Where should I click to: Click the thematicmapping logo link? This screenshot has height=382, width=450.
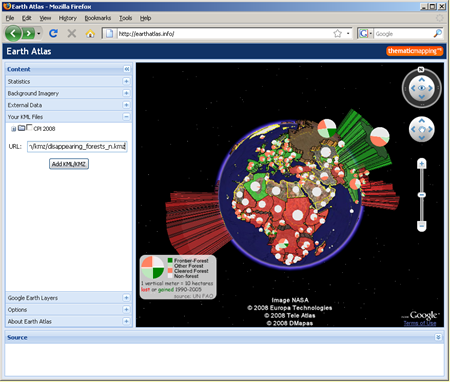pos(414,51)
